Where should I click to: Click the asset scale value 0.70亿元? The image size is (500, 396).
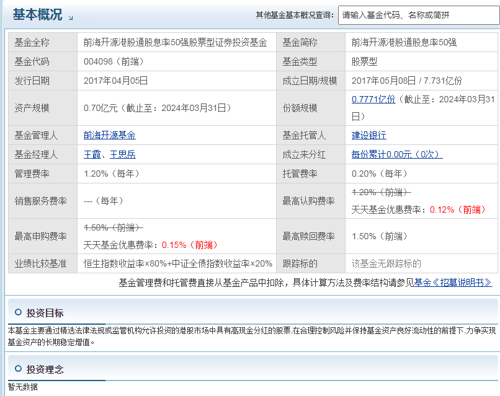tap(100, 108)
